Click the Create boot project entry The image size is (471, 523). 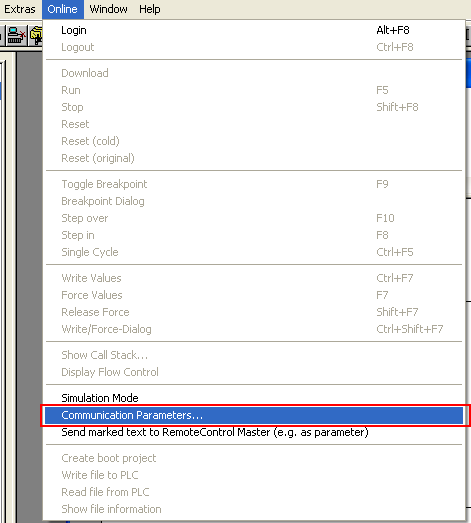point(254,458)
